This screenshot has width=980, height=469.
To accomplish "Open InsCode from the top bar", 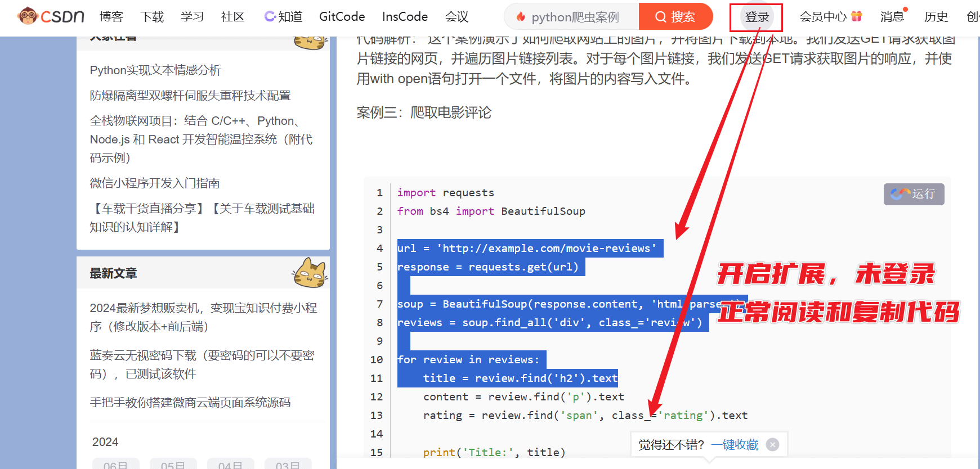I will pos(405,17).
